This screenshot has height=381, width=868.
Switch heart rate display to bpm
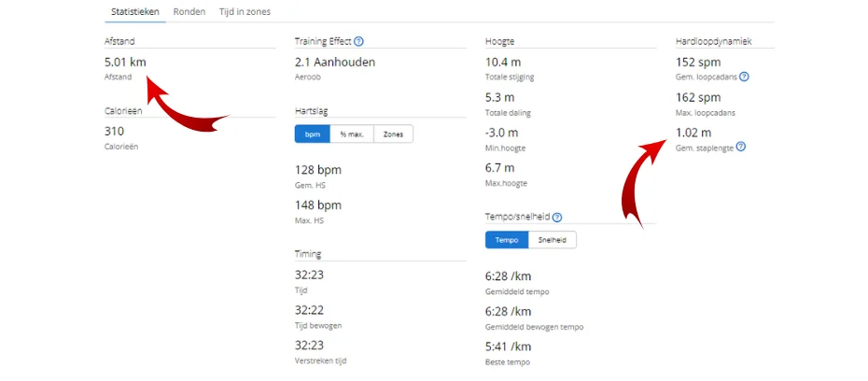click(x=312, y=134)
